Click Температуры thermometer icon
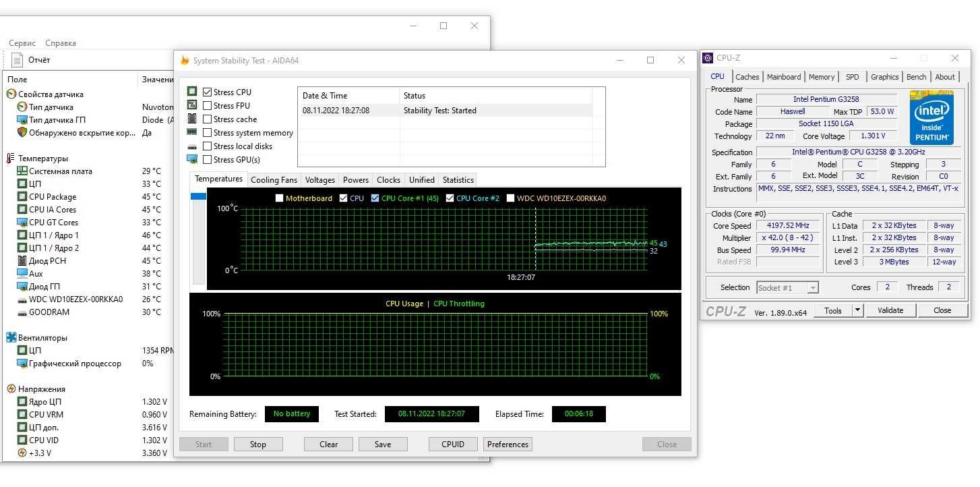The height and width of the screenshot is (487, 980). coord(11,159)
